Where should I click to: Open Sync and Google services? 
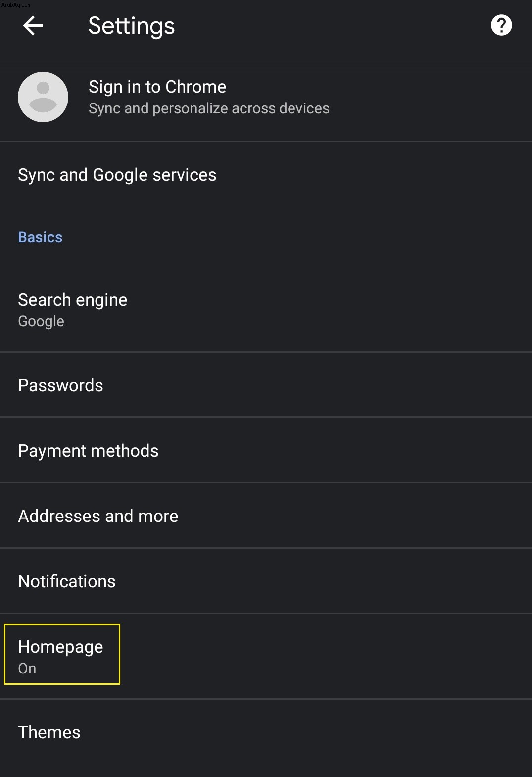[x=266, y=175]
